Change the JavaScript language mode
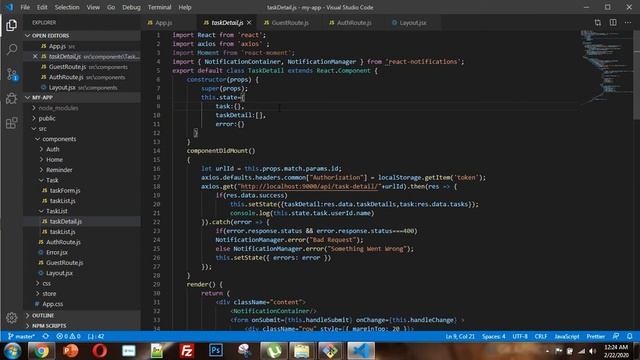This screenshot has height=360, width=640. click(567, 336)
